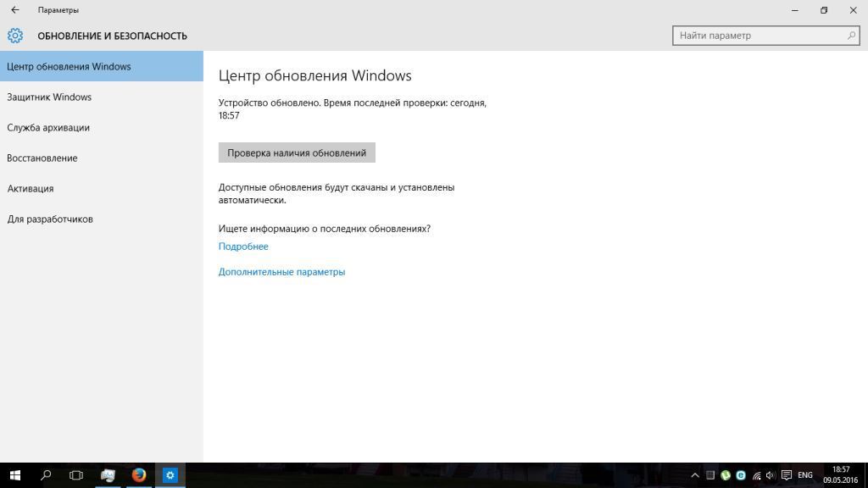The height and width of the screenshot is (488, 868).
Task: Click the ОБНОВЛЕНИЕ И БЕЗОПАСНОСТЬ header text
Action: coord(113,36)
